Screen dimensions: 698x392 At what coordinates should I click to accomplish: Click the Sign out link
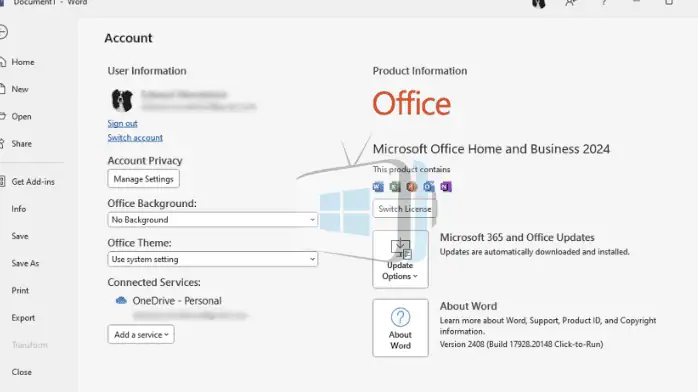point(122,123)
